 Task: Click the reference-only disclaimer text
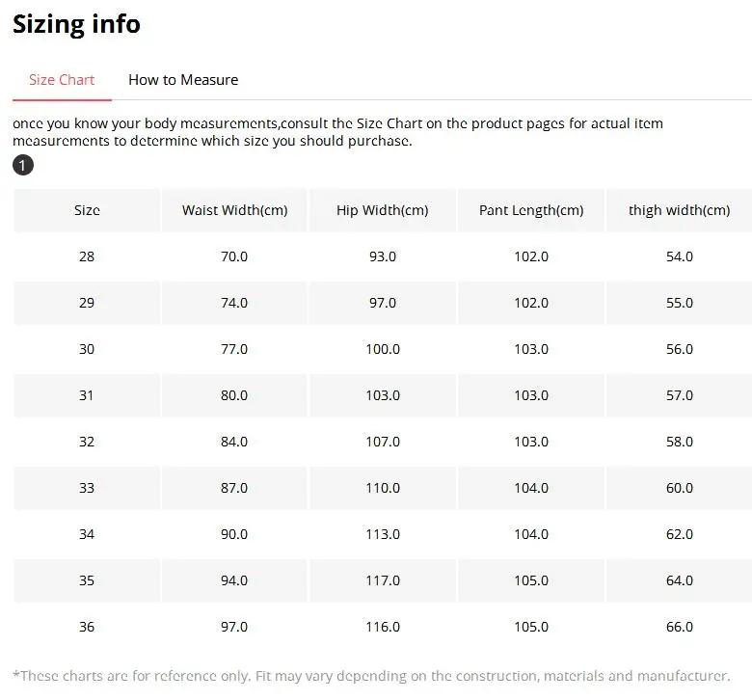(371, 676)
